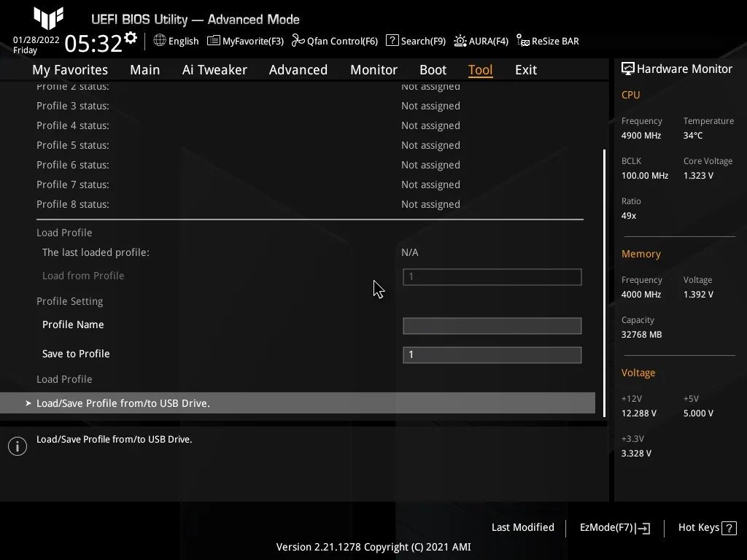Click the Load from Profile label
This screenshot has width=747, height=560.
point(83,276)
